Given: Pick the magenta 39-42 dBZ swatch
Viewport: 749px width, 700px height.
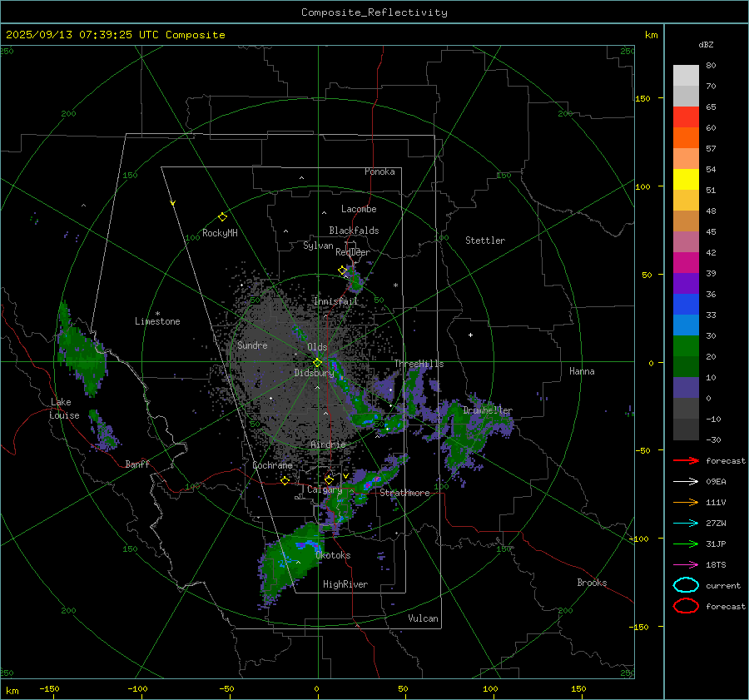Looking at the screenshot, I should [686, 263].
